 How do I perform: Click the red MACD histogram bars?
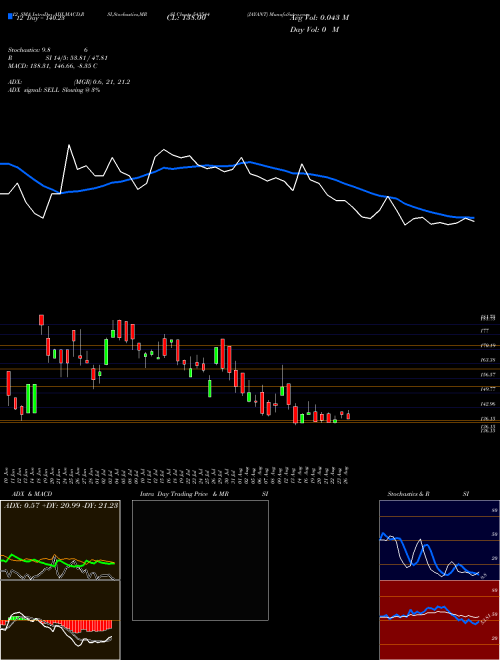point(78,626)
